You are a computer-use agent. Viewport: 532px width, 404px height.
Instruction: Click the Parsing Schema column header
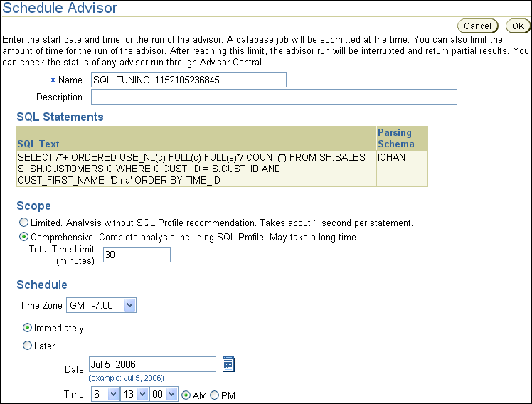pyautogui.click(x=395, y=138)
